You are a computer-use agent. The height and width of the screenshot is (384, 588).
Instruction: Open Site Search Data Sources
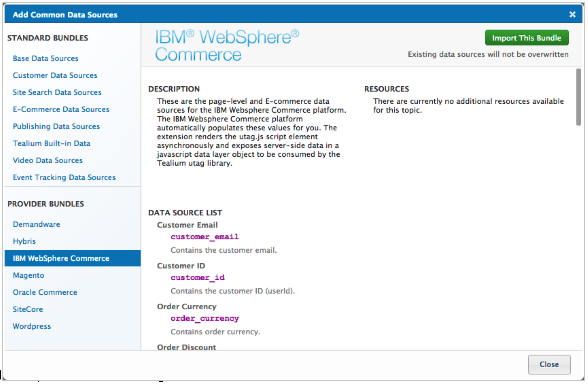pos(57,92)
